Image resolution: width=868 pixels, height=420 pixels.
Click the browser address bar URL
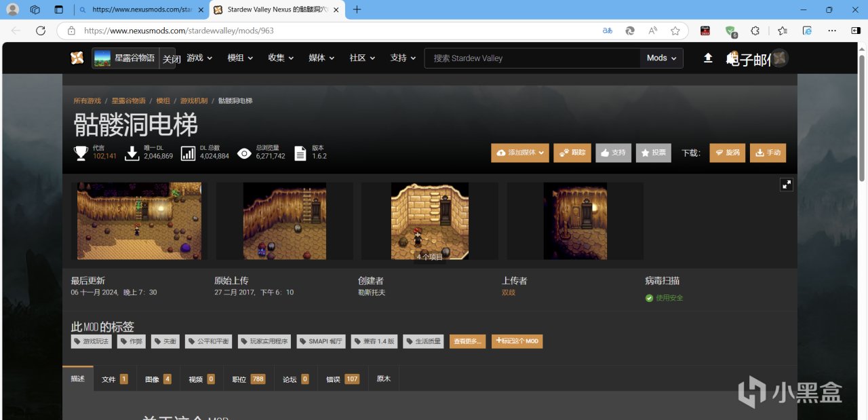pyautogui.click(x=179, y=31)
